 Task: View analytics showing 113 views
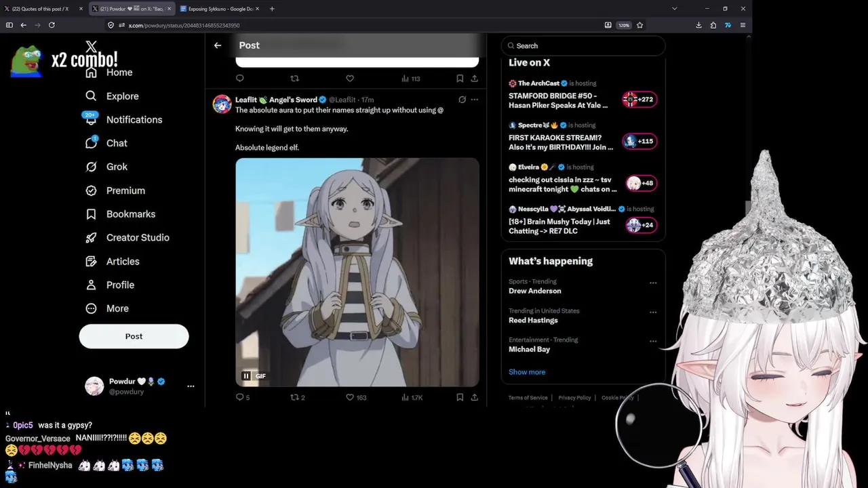point(411,79)
